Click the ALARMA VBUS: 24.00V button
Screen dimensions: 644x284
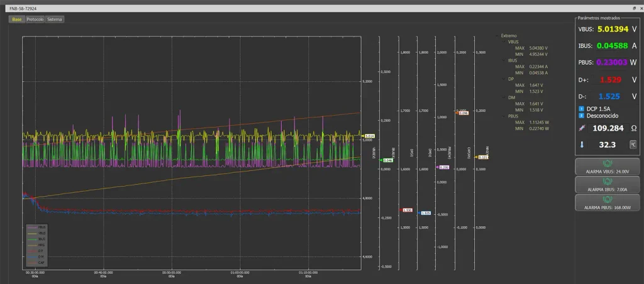[608, 167]
